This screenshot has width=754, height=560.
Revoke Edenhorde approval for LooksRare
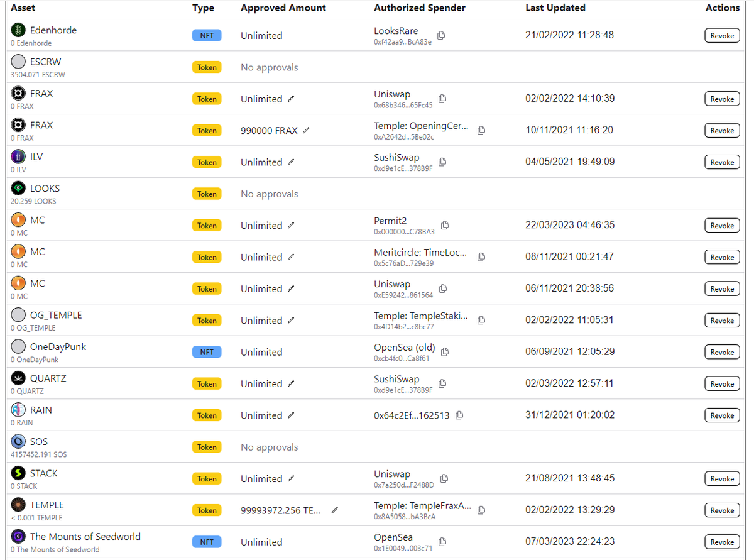click(x=722, y=36)
